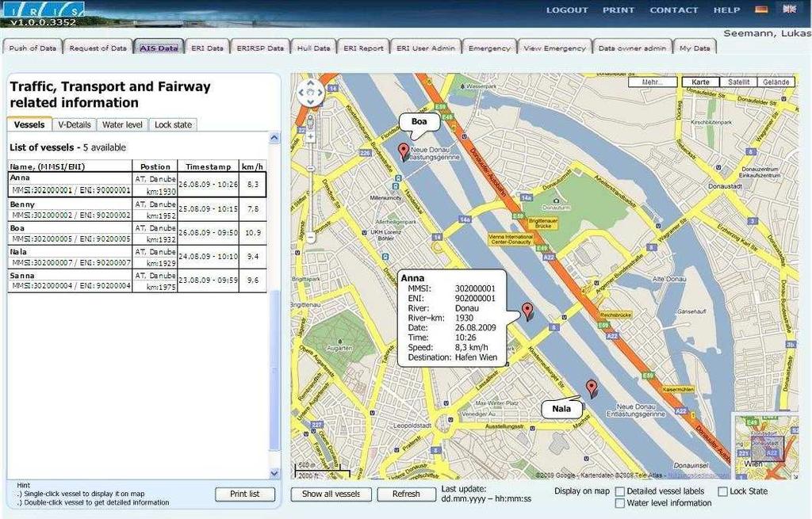Click the Timestamp column header
Viewport: 812px width, 519px height.
(x=209, y=166)
